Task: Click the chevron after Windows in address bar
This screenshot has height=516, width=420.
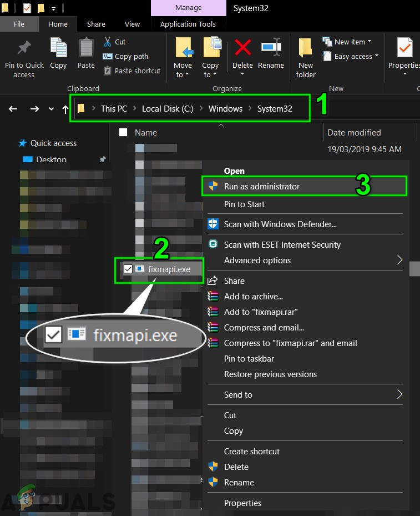Action: click(250, 108)
